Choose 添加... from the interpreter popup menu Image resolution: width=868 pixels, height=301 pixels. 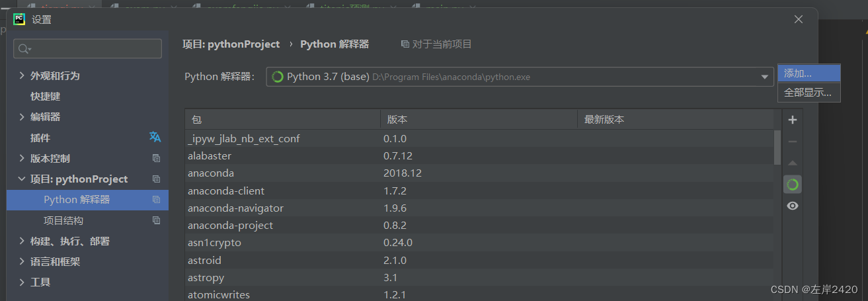click(809, 73)
